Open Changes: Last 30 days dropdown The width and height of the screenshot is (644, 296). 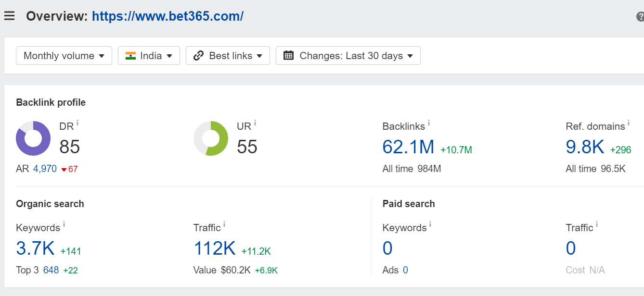[348, 56]
